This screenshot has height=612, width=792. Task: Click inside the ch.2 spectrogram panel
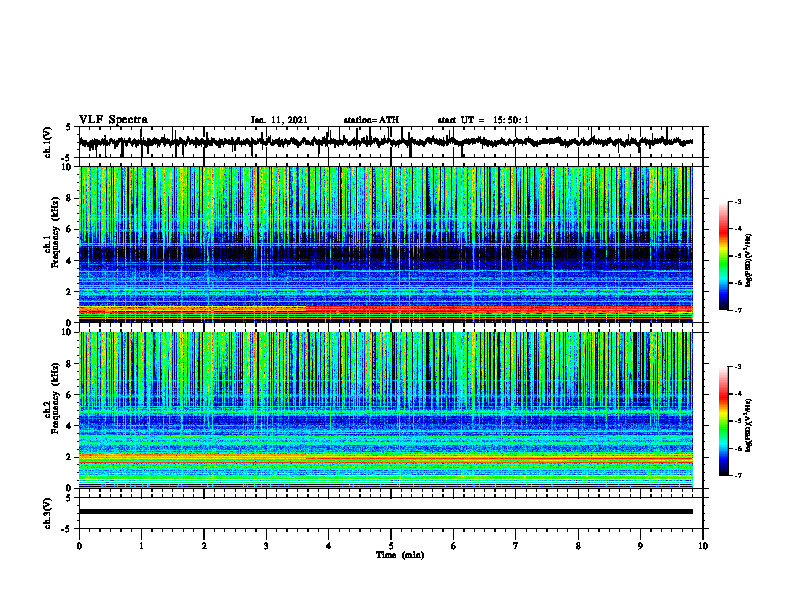click(386, 410)
